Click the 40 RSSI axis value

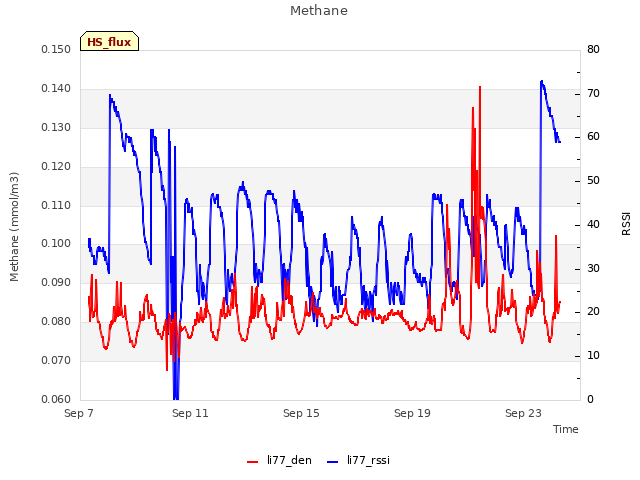pyautogui.click(x=593, y=224)
